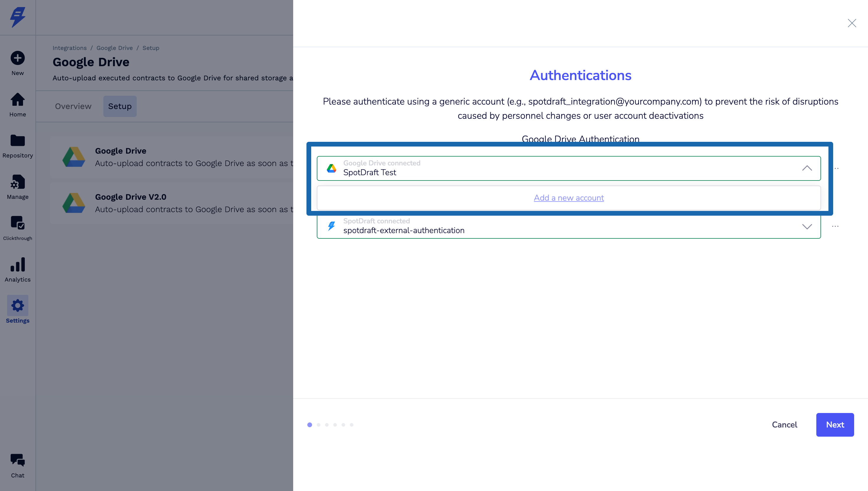Open the Chat bubble icon

[x=17, y=460]
